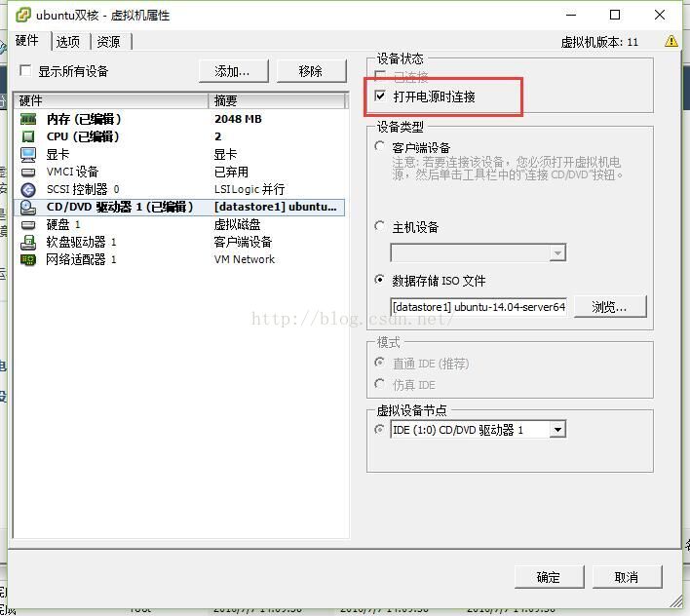Click the 移除 button
The height and width of the screenshot is (616, 690).
(x=311, y=71)
